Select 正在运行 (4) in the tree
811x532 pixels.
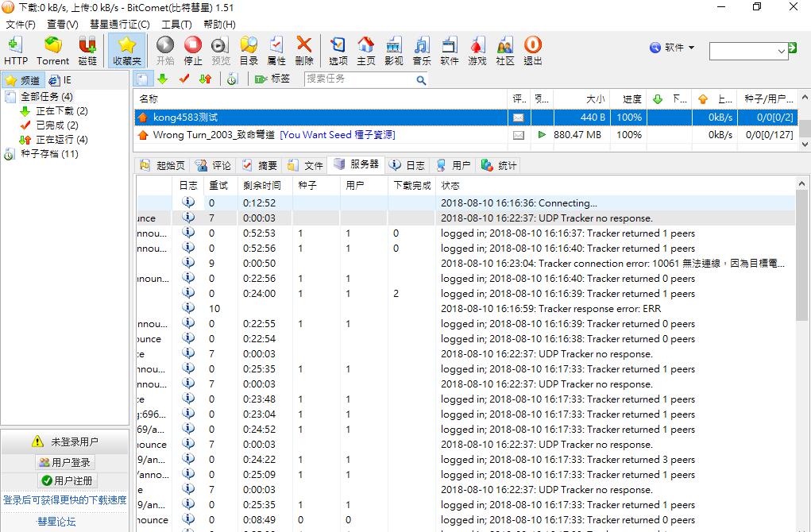point(61,140)
